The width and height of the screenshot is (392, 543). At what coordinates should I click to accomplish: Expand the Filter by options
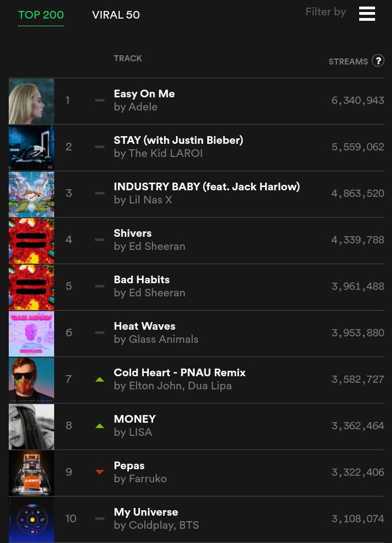click(x=325, y=12)
